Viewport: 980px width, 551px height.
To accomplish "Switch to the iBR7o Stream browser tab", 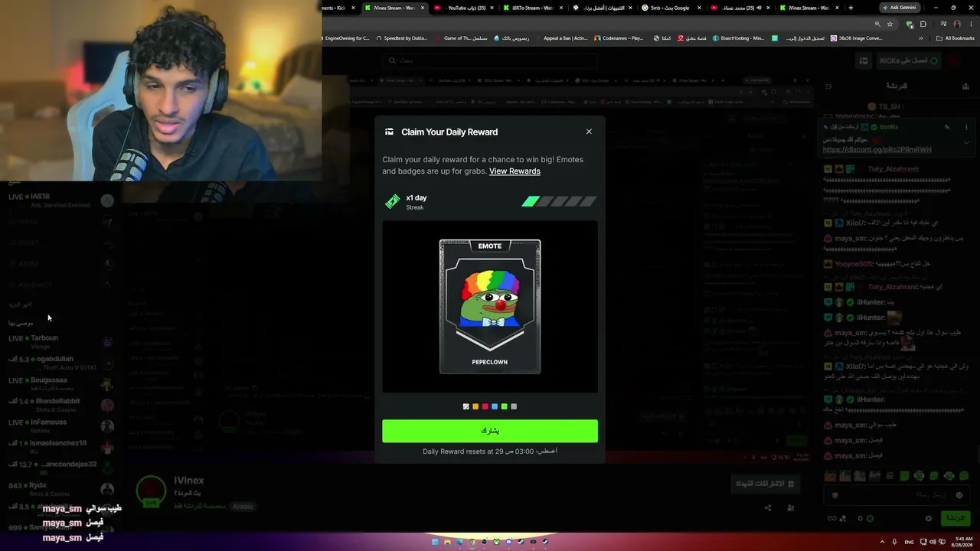I will 532,8.
